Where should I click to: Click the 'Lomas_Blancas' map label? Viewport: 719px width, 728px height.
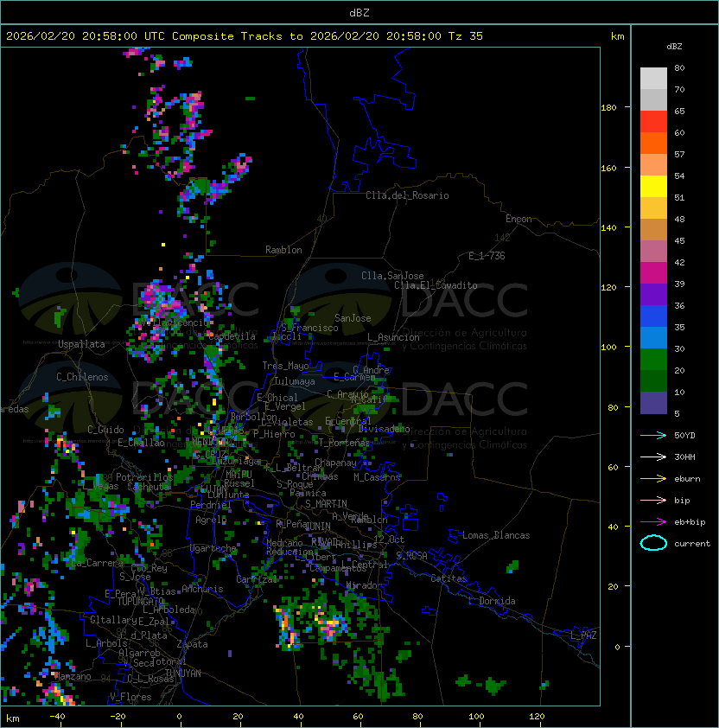pos(496,535)
